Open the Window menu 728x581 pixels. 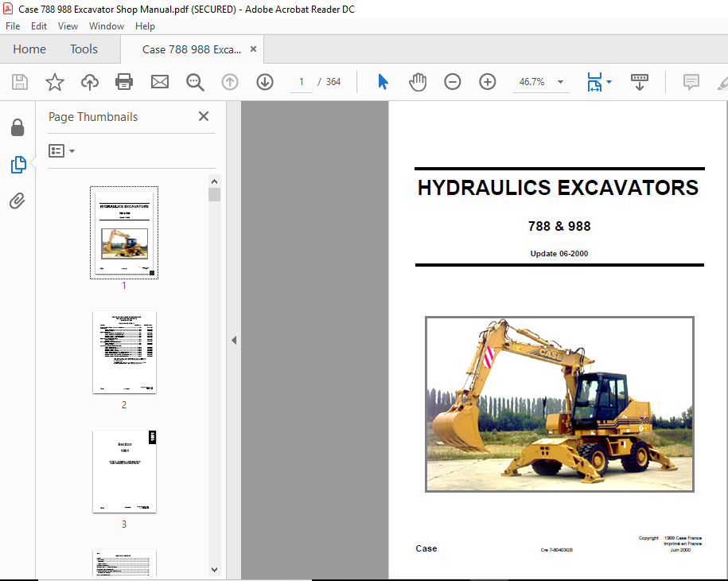(x=107, y=26)
